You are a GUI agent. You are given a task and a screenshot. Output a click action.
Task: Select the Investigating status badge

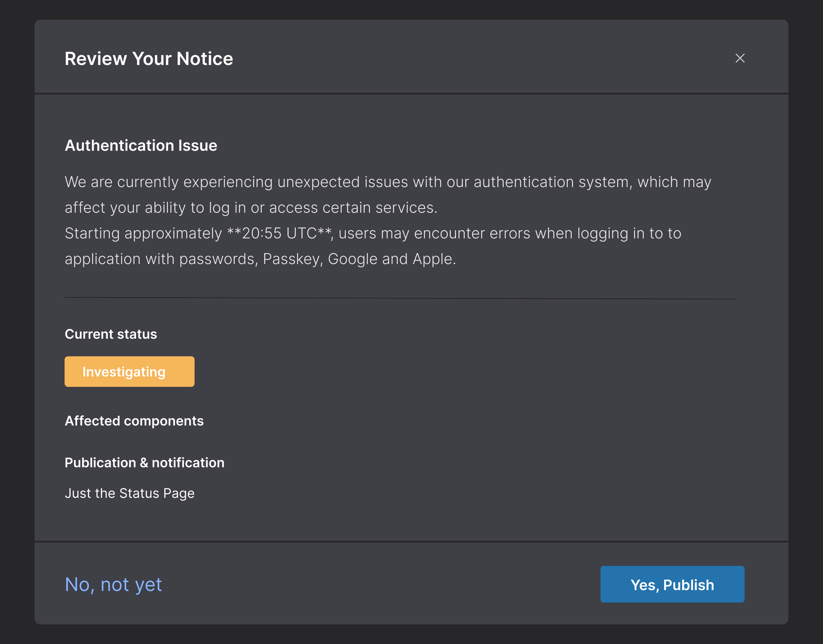tap(129, 371)
